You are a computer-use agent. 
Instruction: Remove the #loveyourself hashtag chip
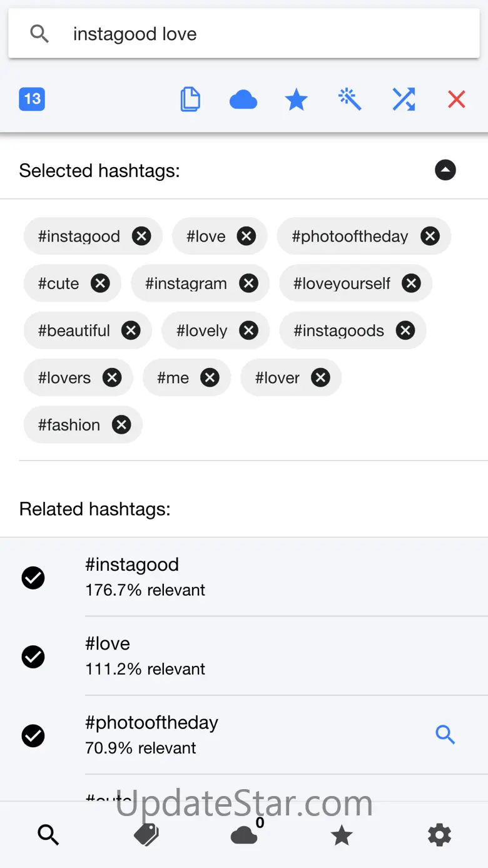[x=411, y=283]
